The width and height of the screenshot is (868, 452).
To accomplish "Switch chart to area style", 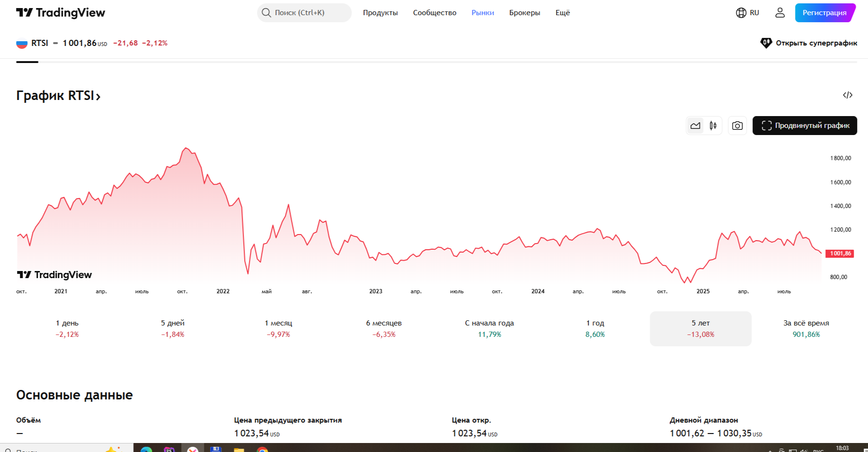I will [695, 126].
